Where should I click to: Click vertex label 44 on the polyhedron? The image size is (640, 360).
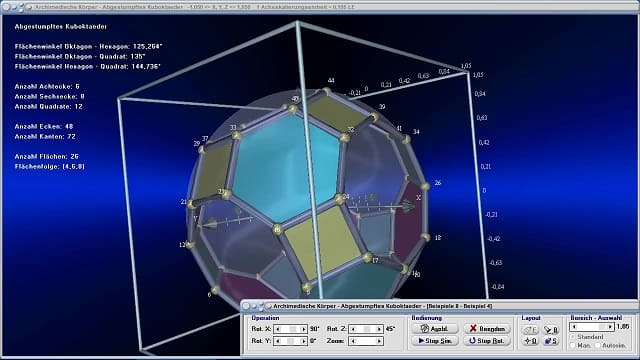(331, 81)
